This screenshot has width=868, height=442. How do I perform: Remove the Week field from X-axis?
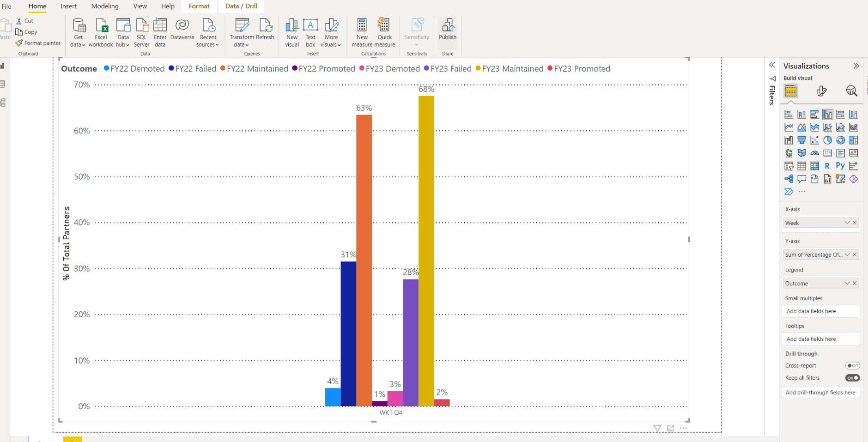click(x=855, y=223)
